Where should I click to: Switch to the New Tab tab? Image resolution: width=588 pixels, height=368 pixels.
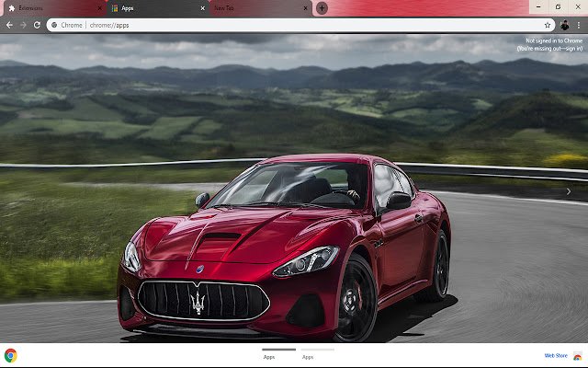pyautogui.click(x=261, y=8)
